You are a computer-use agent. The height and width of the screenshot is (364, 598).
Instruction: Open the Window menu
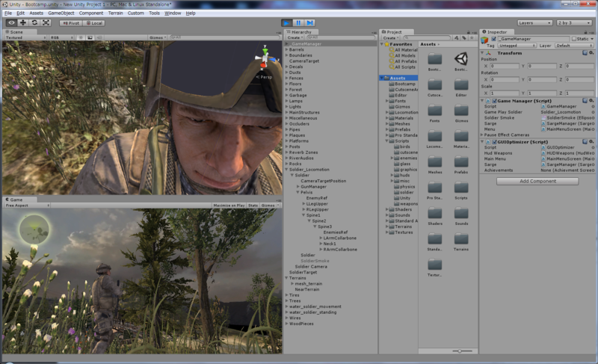[173, 13]
